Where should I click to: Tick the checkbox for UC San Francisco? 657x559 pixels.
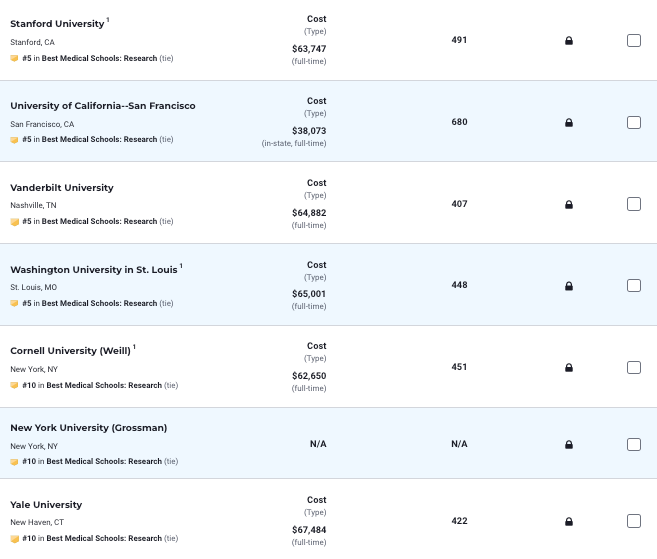point(634,123)
